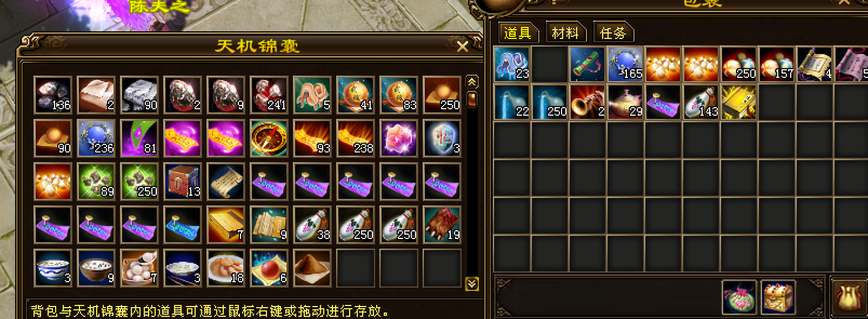Switch to the 材料 tab
The image size is (868, 319).
[x=565, y=33]
